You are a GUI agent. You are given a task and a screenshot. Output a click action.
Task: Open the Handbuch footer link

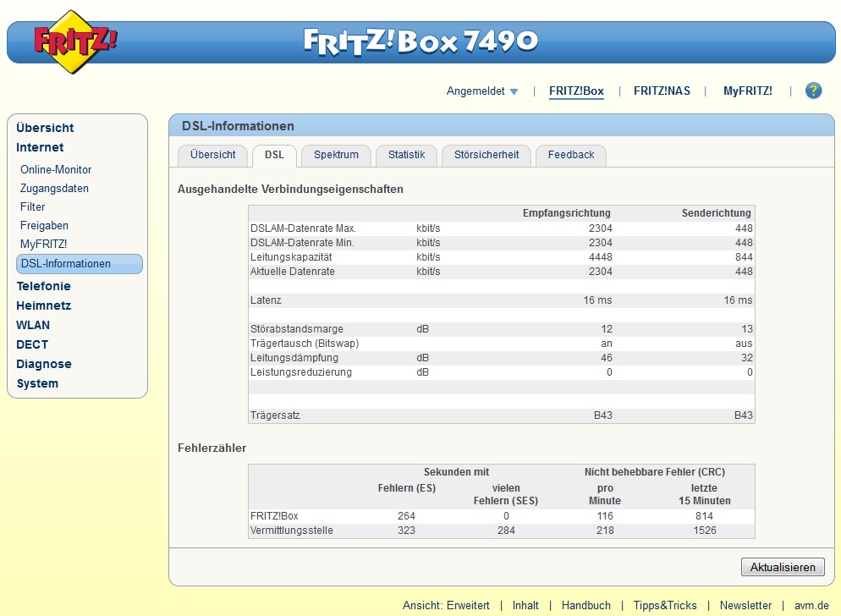tap(585, 605)
